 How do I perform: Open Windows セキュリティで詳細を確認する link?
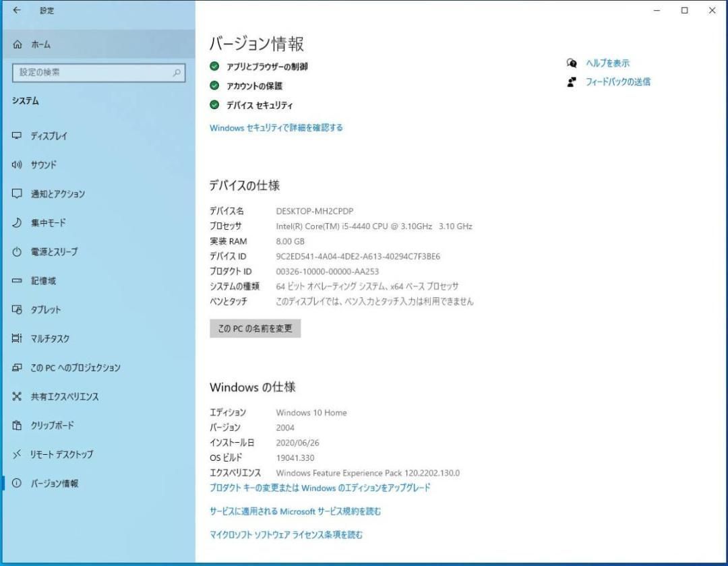click(276, 127)
